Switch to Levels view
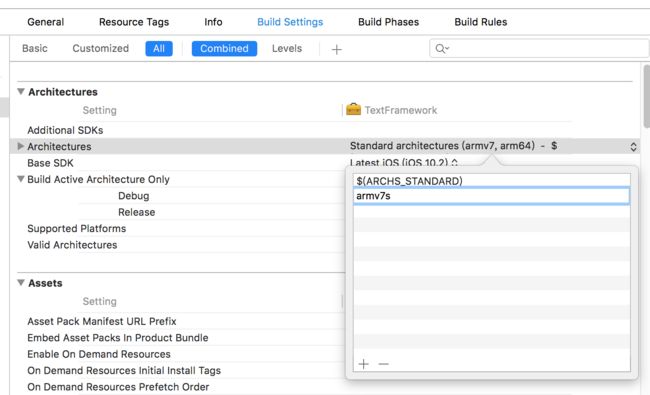The image size is (650, 395). point(287,48)
